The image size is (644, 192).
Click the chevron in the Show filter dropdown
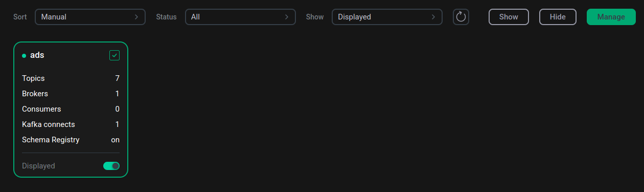[433, 17]
